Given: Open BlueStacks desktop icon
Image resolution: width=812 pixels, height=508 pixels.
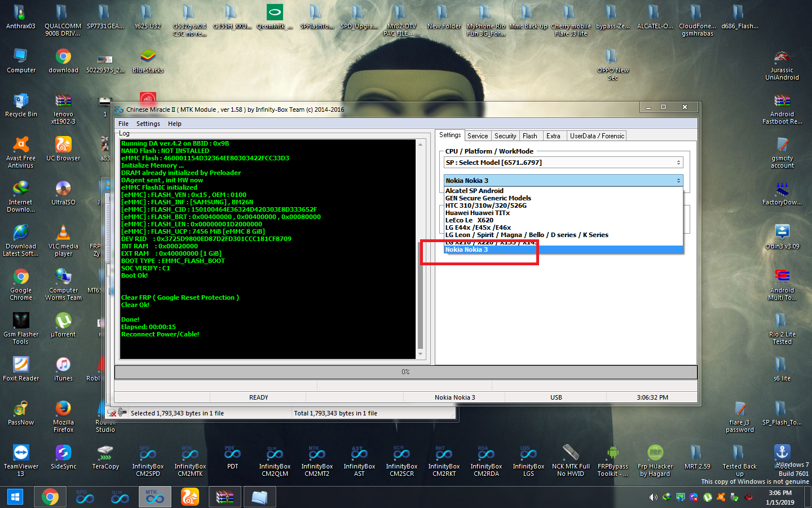Looking at the screenshot, I should coord(148,61).
